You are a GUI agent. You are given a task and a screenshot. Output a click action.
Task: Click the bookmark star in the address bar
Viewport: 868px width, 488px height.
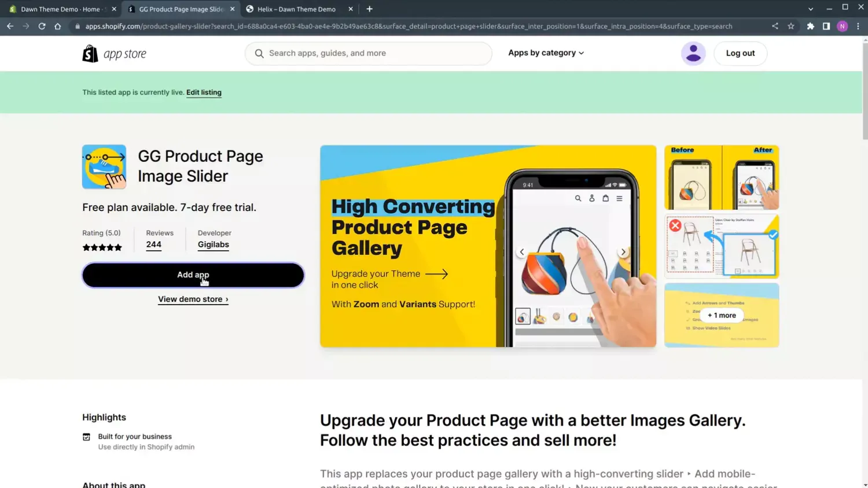point(791,26)
